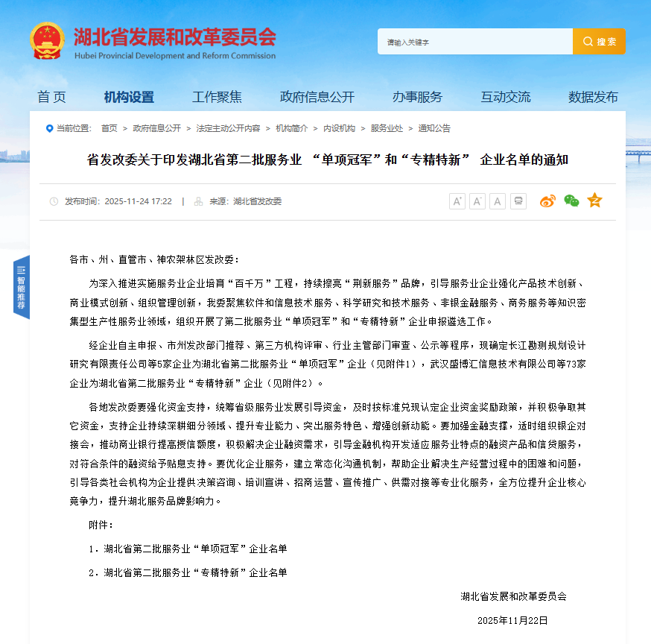Viewport: 651px width, 644px height.
Task: Open the 通知公告 breadcrumb link
Action: click(433, 127)
